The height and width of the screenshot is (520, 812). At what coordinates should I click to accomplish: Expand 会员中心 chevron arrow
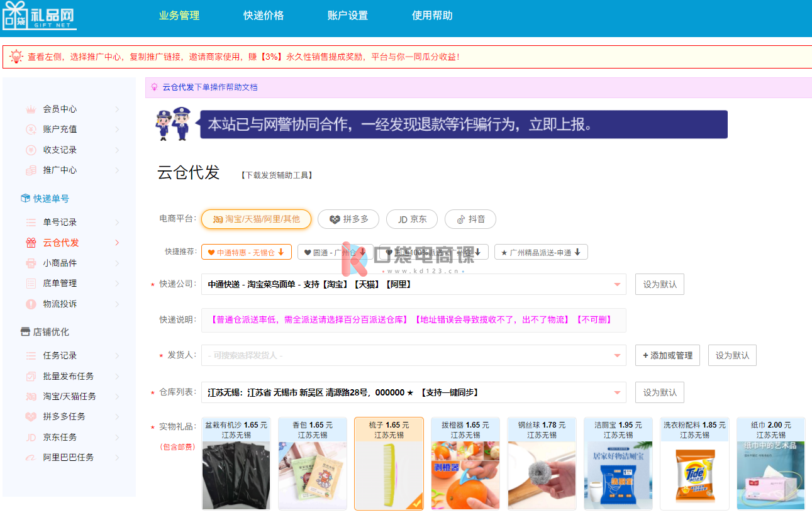coord(118,109)
